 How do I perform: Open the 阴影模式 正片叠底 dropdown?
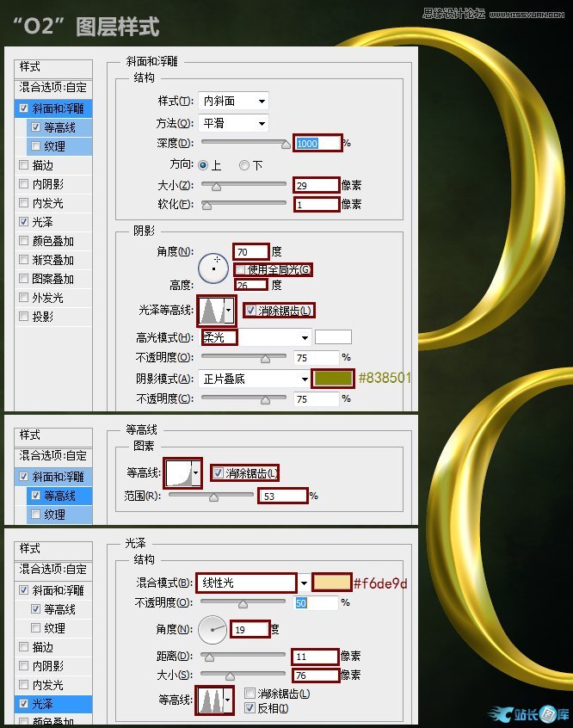click(x=254, y=379)
